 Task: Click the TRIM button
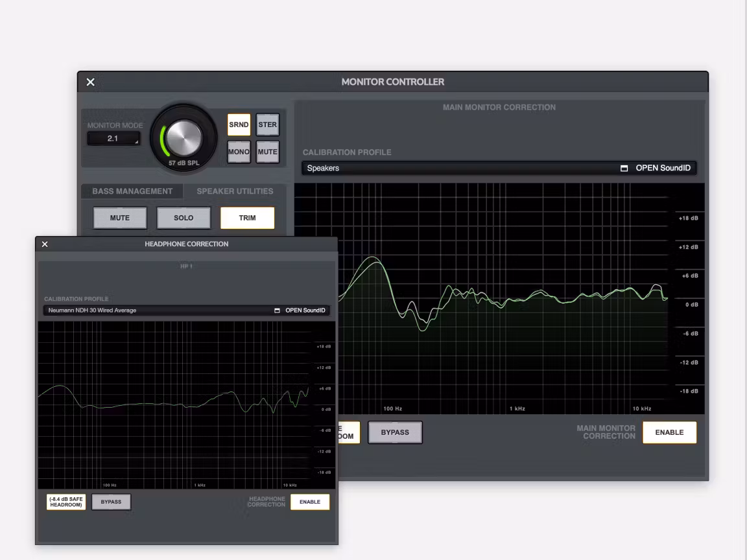pos(247,218)
